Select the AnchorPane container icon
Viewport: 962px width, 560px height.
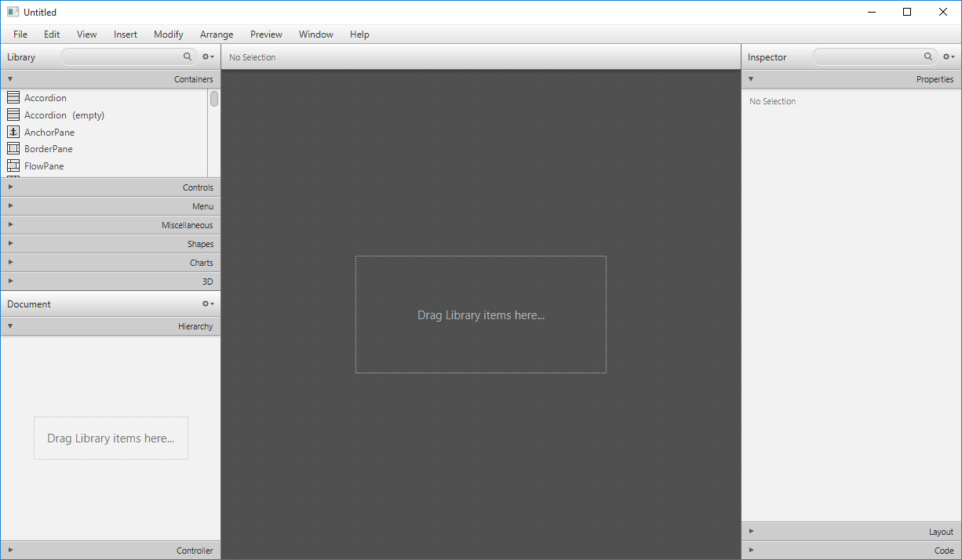[x=13, y=132]
